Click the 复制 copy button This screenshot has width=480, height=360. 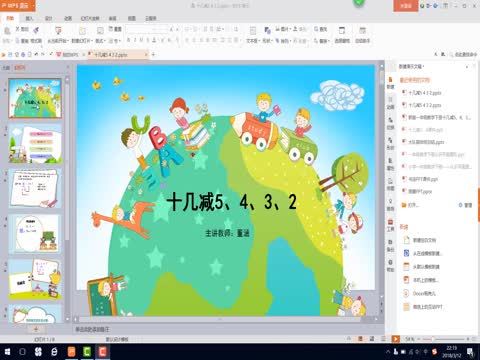22,41
